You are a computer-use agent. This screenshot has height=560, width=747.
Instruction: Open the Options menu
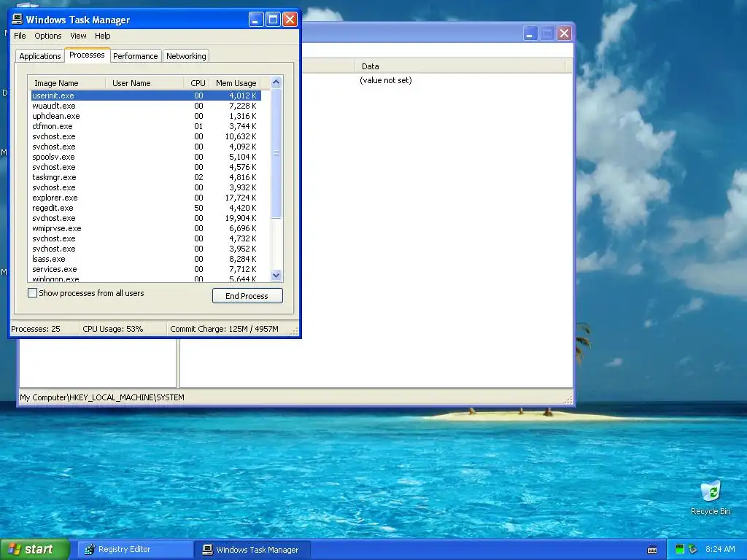[x=47, y=36]
